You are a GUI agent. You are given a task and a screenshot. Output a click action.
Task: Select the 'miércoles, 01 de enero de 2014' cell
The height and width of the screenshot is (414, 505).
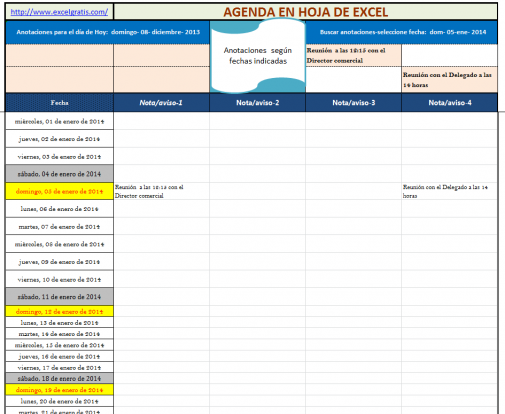(x=59, y=121)
